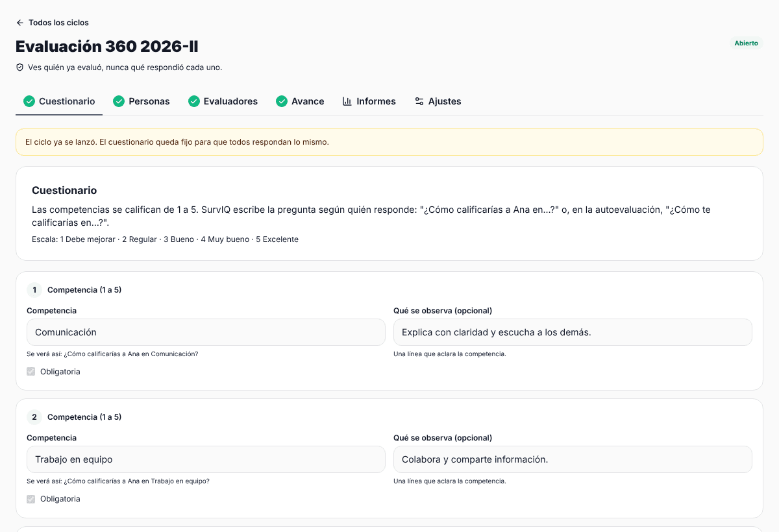Click the 'Colabora y comparte información' field
The width and height of the screenshot is (779, 532).
tap(573, 459)
